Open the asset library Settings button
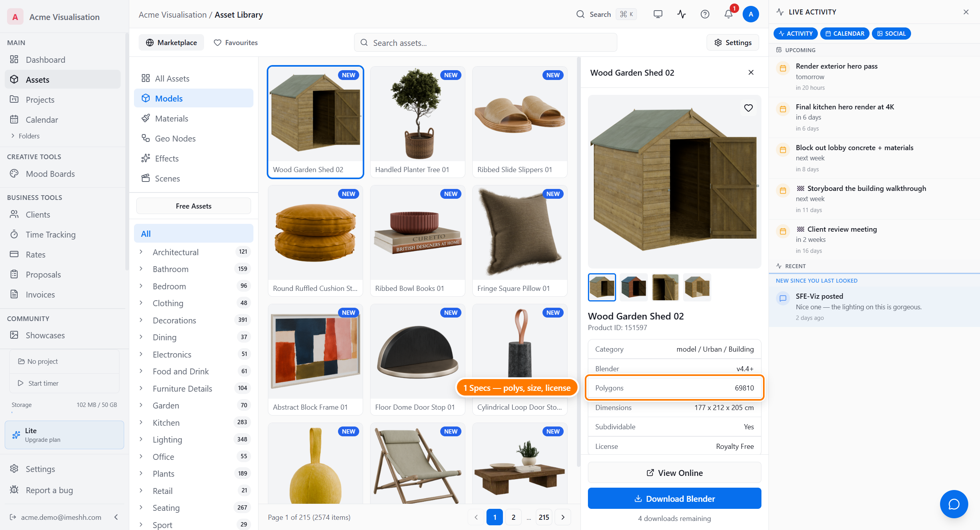The height and width of the screenshot is (530, 980). (733, 42)
